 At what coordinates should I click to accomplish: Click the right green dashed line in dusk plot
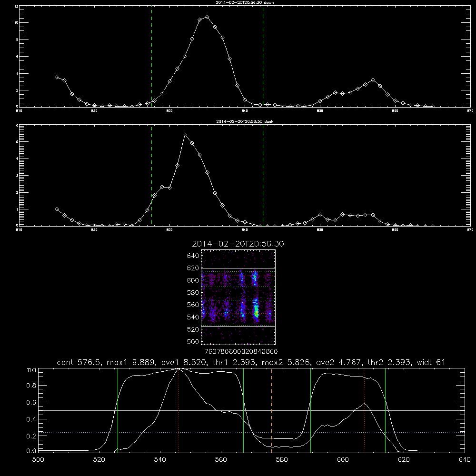[x=263, y=176]
